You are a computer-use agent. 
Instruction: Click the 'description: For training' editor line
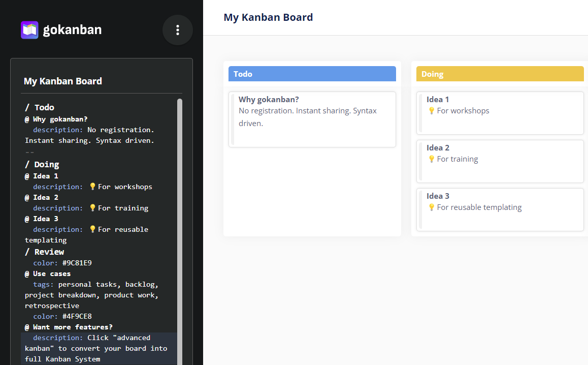click(91, 208)
